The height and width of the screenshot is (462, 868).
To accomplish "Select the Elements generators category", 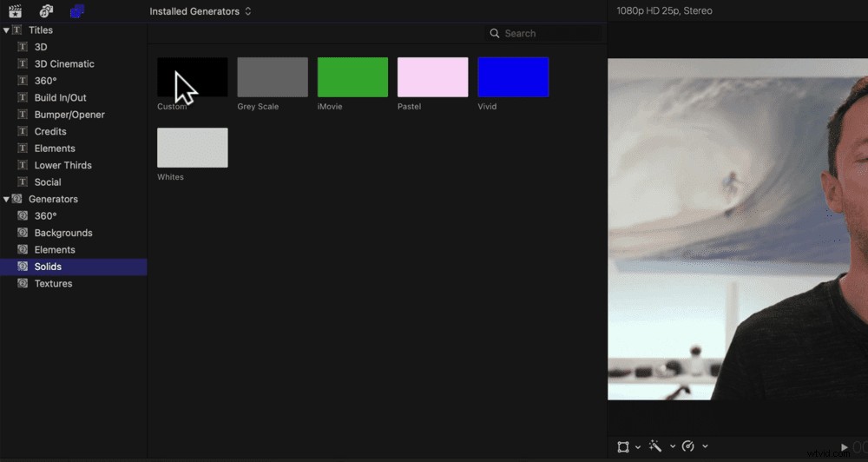I will pos(55,250).
